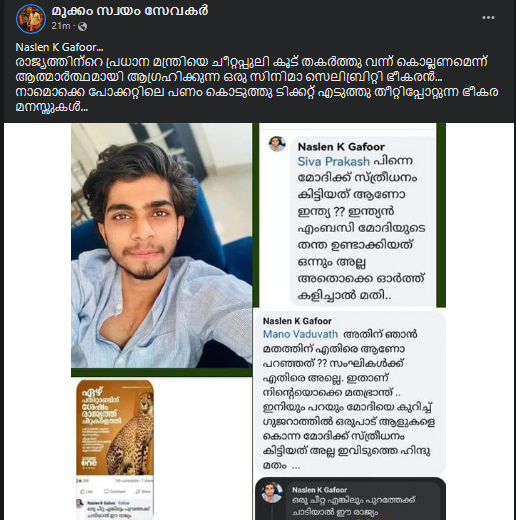516x520 pixels.
Task: Click the 21m post timestamp
Action: 61,26
